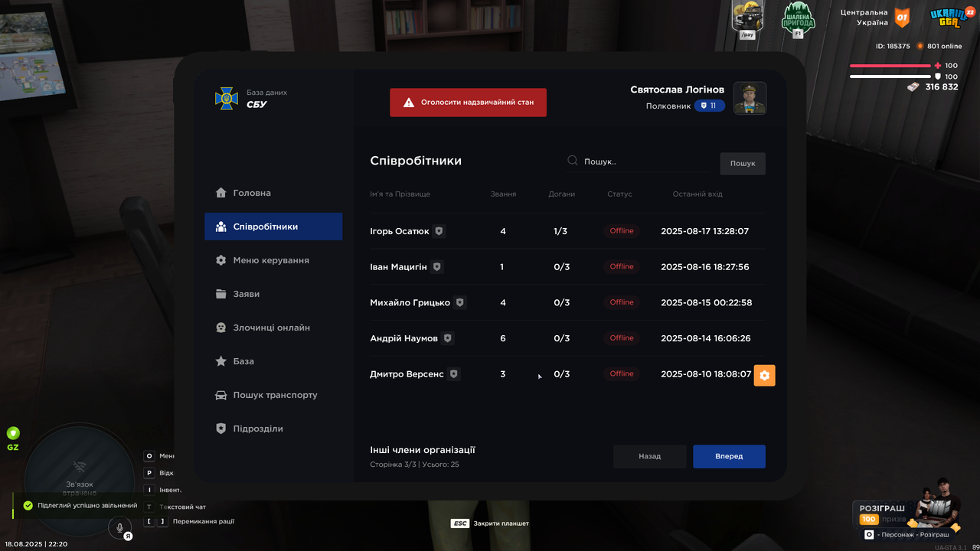Click the red health bar
The width and height of the screenshot is (980, 551).
pos(890,66)
